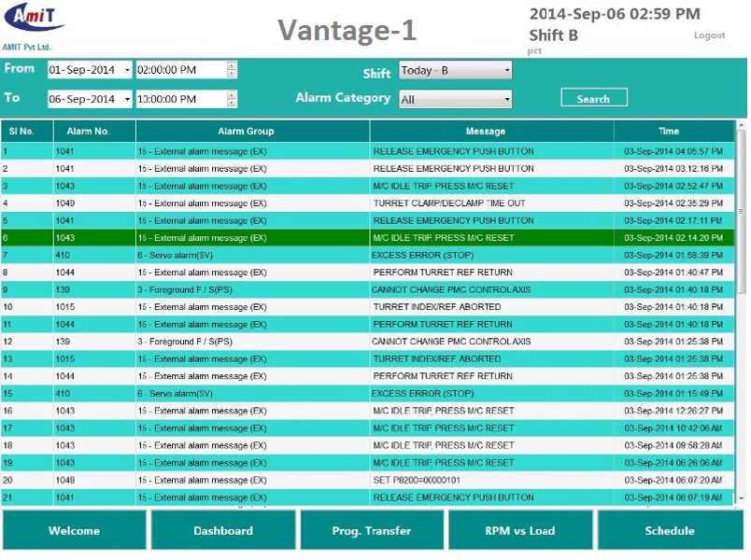The height and width of the screenshot is (560, 751).
Task: Select alarm number 1049
Action: (x=65, y=203)
